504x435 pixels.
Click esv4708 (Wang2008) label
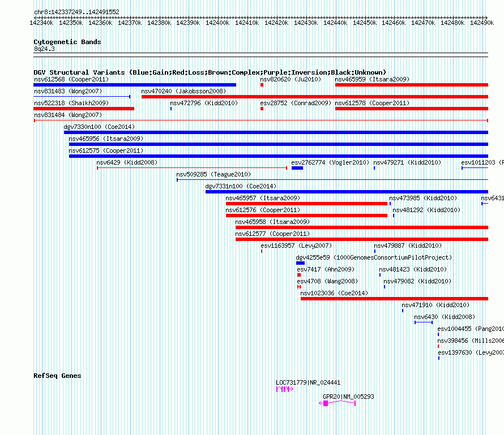click(x=327, y=281)
